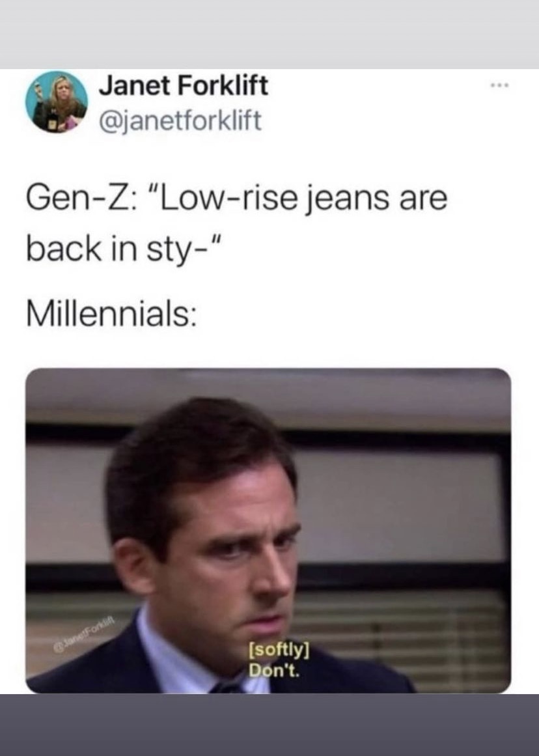Tap the light gray bar above the tweet

[x=269, y=35]
